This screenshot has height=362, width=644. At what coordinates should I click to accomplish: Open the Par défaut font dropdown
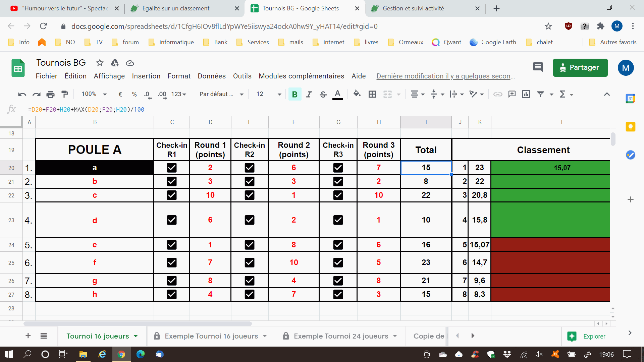[221, 94]
